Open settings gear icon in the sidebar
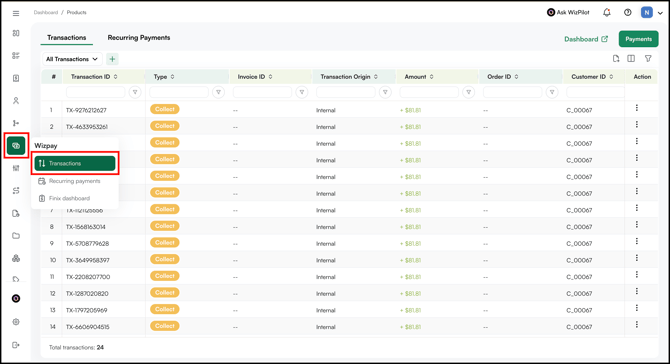The image size is (670, 364). point(16,322)
